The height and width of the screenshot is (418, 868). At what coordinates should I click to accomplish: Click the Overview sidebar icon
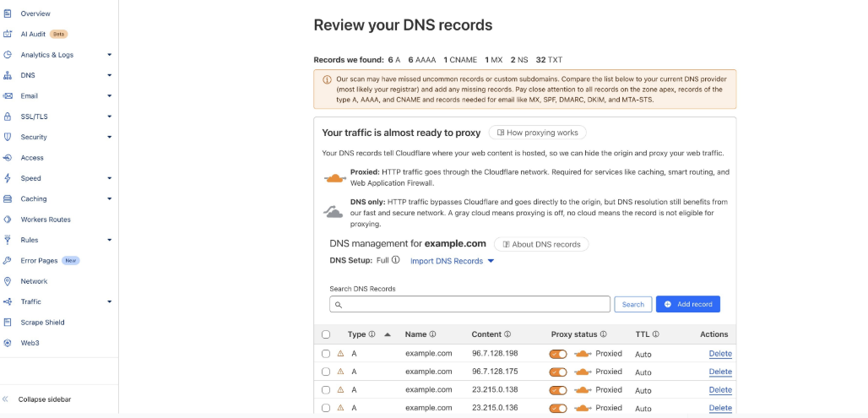[8, 14]
